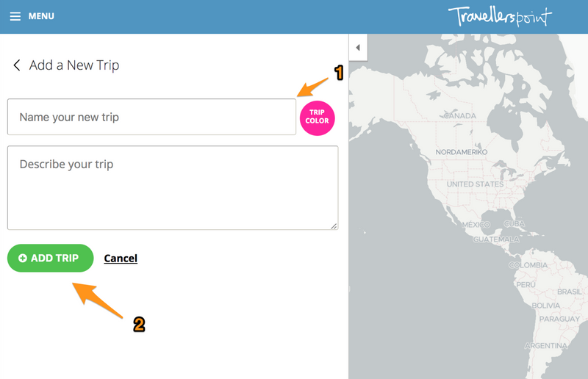Viewport: 588px width, 379px height.
Task: Click the 'Name your new trip' field
Action: tap(151, 117)
